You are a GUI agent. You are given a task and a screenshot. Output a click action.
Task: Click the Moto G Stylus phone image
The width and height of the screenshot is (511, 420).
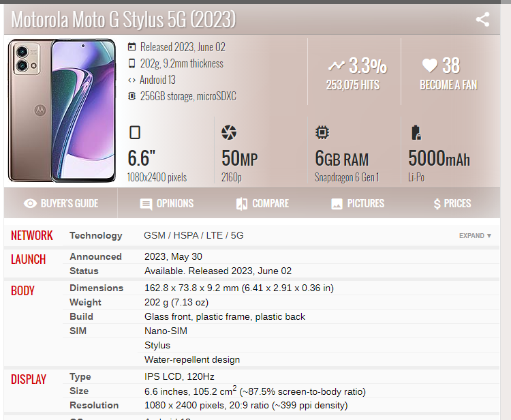[x=62, y=110]
